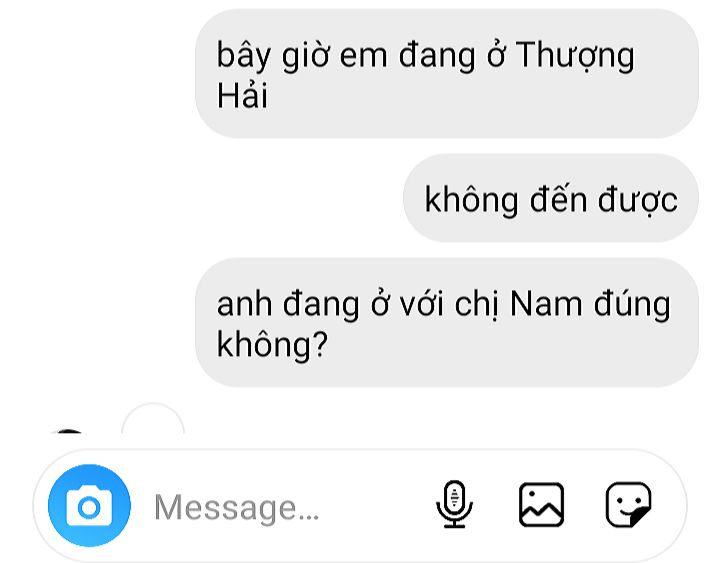
Task: Select the message mentioning Thượng Hải
Action: 447,73
